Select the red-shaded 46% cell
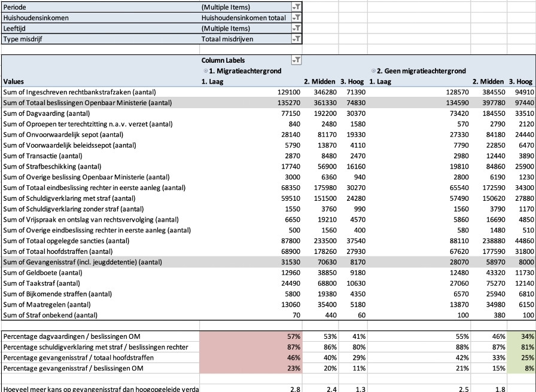The width and height of the screenshot is (536, 392). point(251,357)
